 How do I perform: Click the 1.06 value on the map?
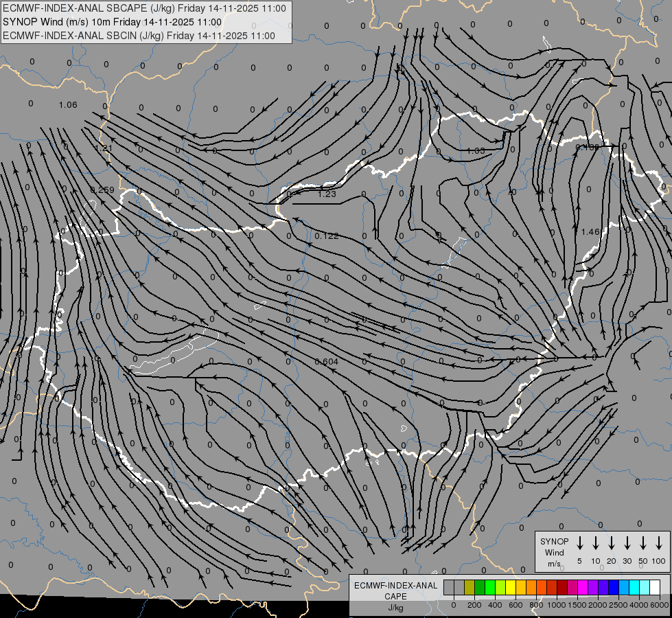point(68,104)
